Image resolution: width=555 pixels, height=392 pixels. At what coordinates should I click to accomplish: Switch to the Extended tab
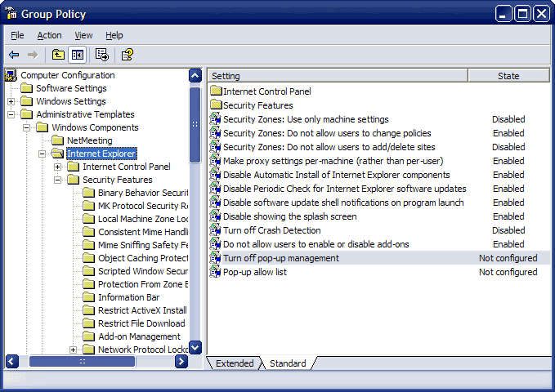point(235,363)
